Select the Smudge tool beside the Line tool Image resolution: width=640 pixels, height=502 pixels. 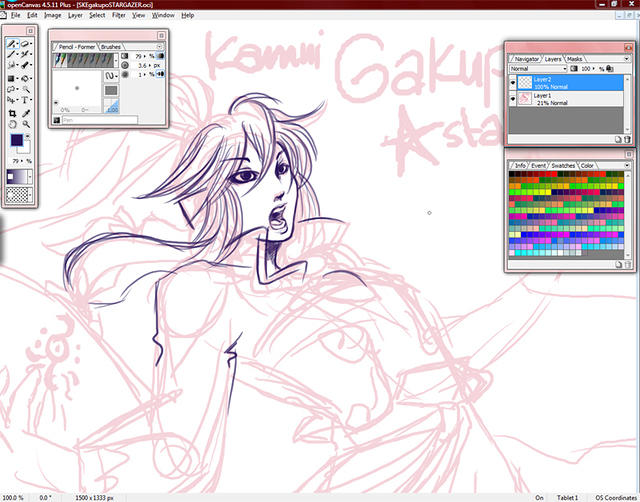(x=25, y=54)
